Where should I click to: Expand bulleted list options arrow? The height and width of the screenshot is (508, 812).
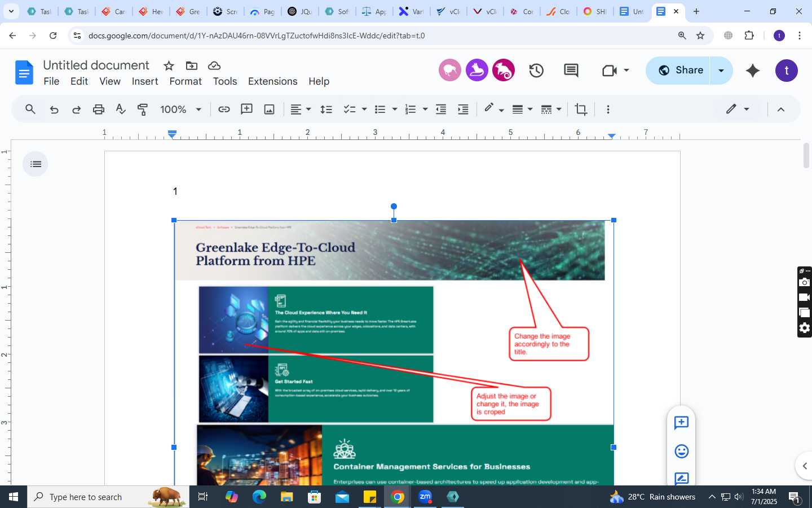click(395, 110)
